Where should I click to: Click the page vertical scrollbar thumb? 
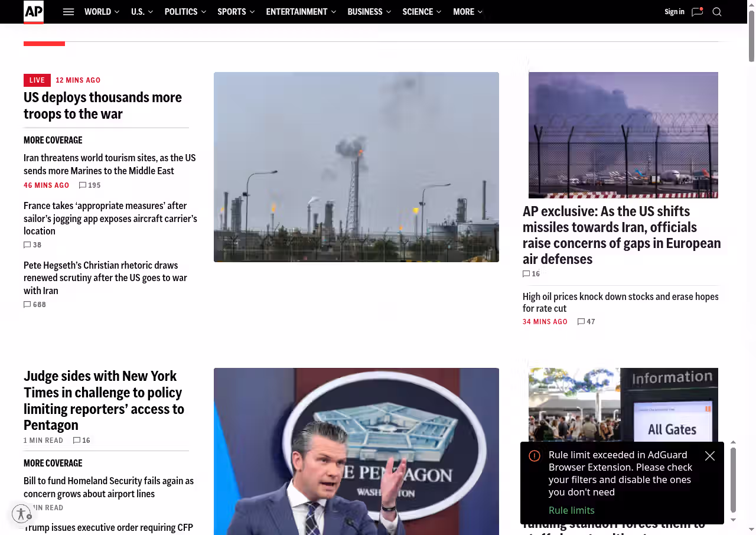[751, 35]
